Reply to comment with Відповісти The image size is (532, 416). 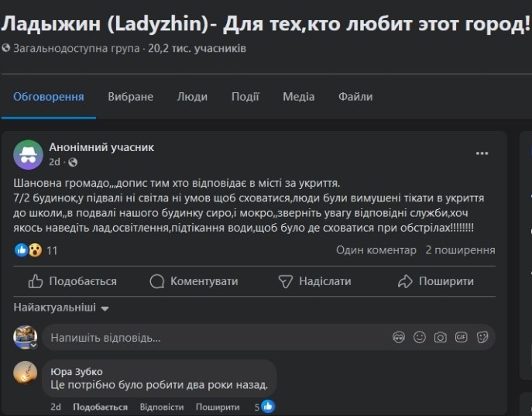click(162, 407)
